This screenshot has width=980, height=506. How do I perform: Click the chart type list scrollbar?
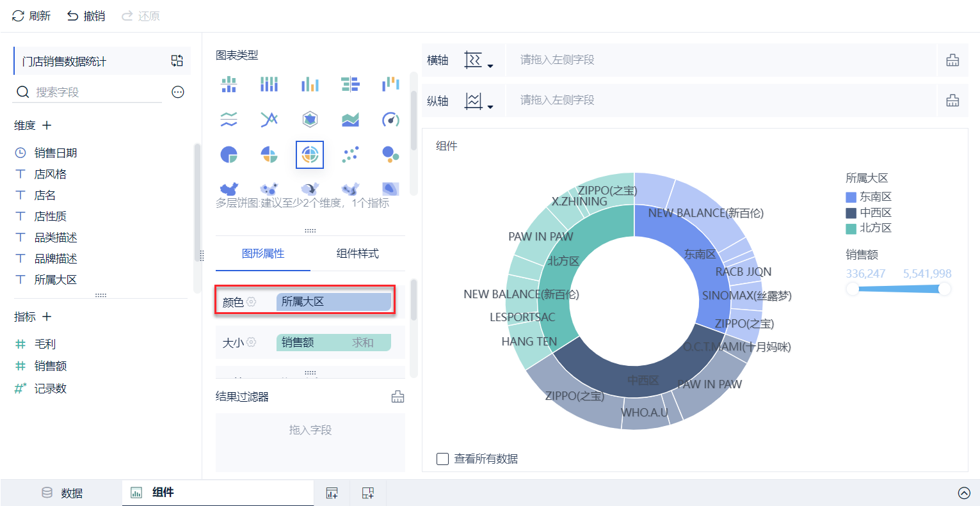(414, 120)
